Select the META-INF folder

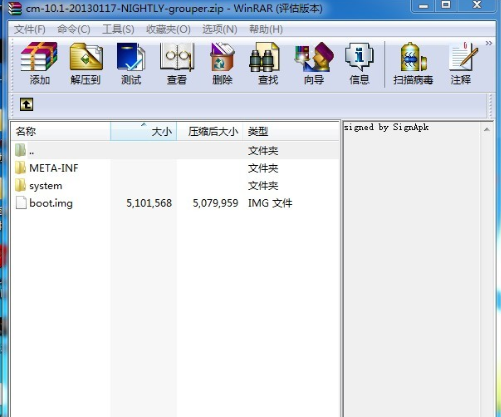point(175,168)
